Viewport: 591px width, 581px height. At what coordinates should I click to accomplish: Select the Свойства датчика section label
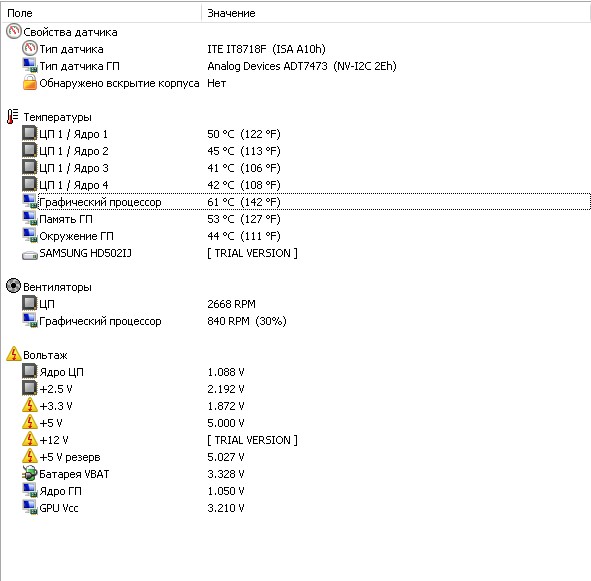(x=70, y=32)
